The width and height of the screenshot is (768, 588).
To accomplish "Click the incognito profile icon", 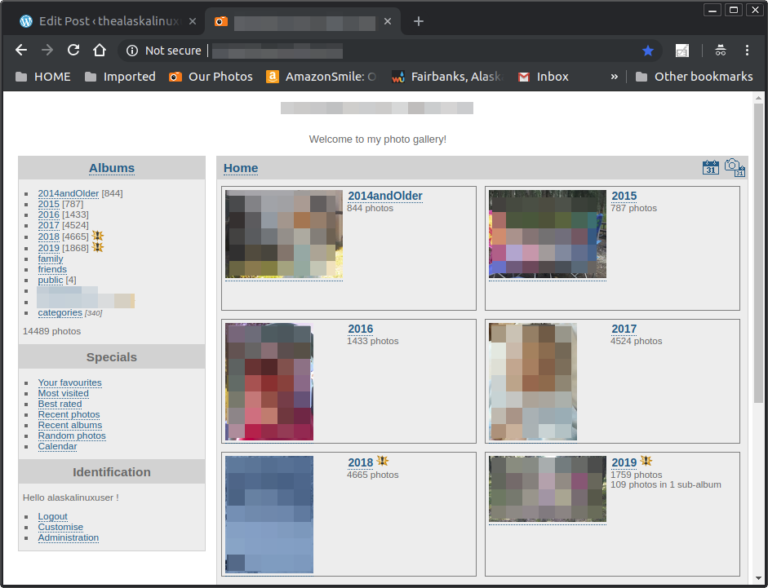I will (x=720, y=50).
